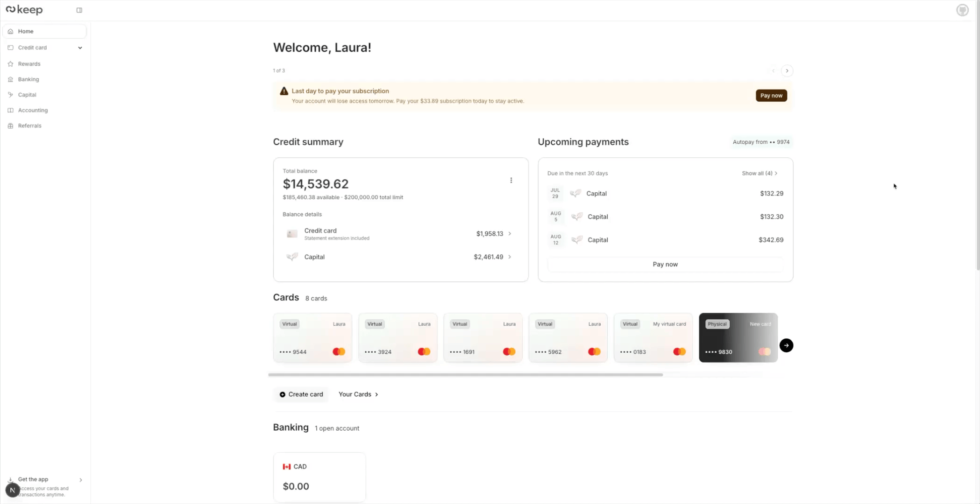The height and width of the screenshot is (504, 980).
Task: Click the cards horizontal scrollbar
Action: [465, 375]
